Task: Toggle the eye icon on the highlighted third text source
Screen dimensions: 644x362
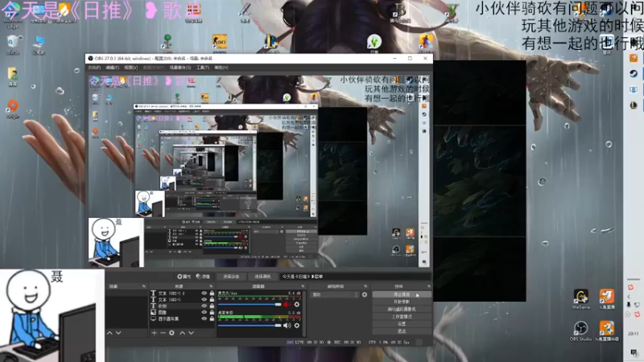Action: coord(204,306)
